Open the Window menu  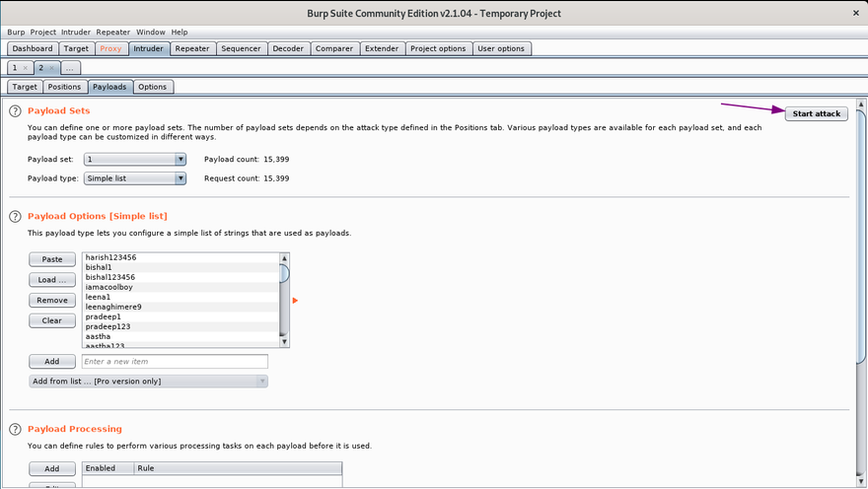point(151,33)
